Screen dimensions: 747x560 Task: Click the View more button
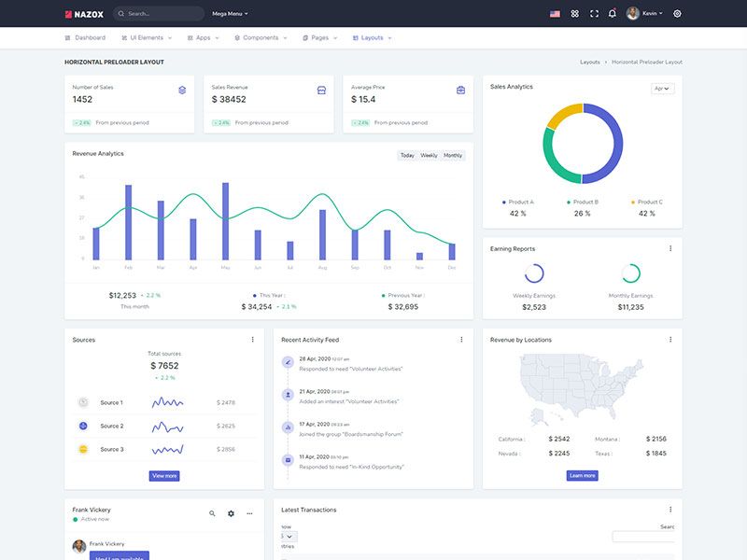163,476
